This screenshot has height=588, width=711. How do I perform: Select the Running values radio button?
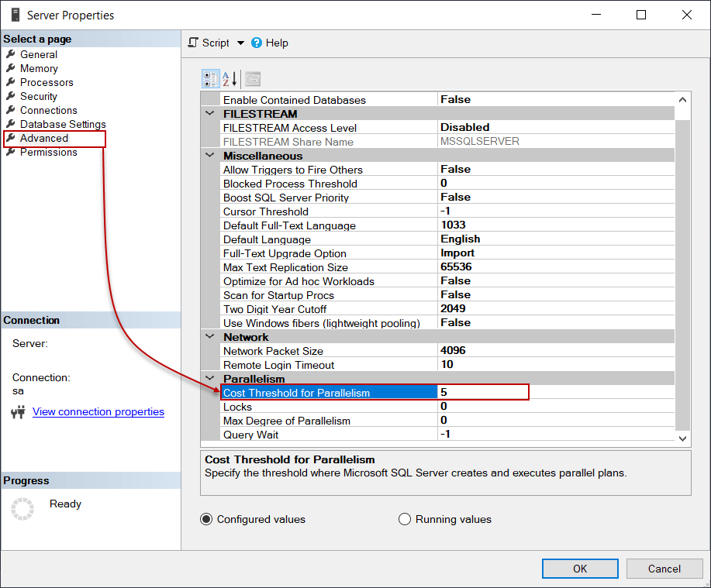click(405, 519)
